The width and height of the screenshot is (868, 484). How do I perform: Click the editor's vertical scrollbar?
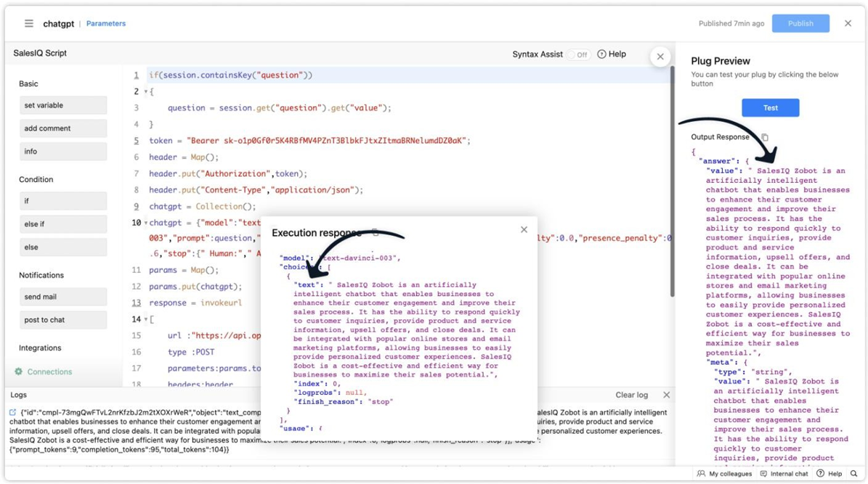(x=673, y=181)
